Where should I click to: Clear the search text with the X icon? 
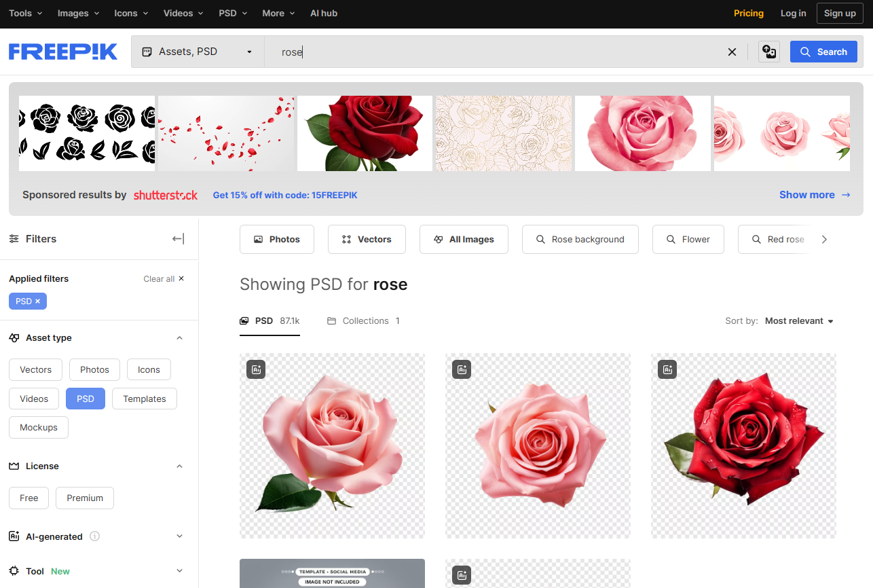point(732,52)
